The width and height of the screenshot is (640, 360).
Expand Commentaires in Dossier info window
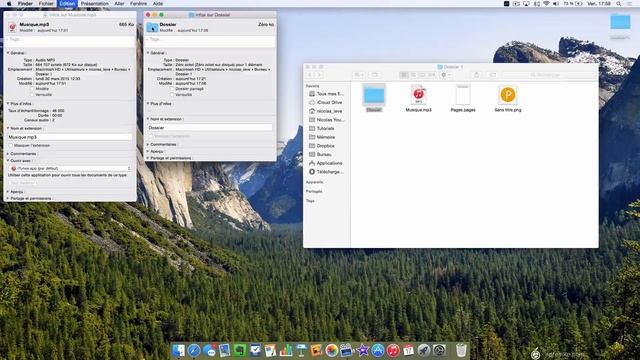click(148, 144)
